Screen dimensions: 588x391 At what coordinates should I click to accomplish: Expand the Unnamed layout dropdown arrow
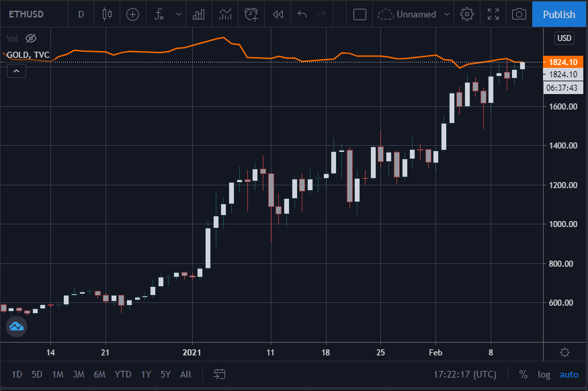pyautogui.click(x=447, y=14)
